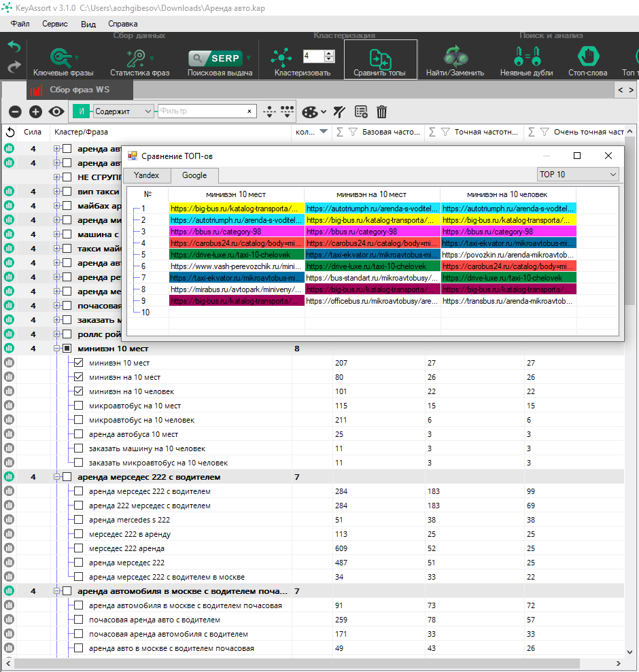Viewport: 639px width, 672px height.
Task: Expand the cluster вип такси
Action: point(56,192)
